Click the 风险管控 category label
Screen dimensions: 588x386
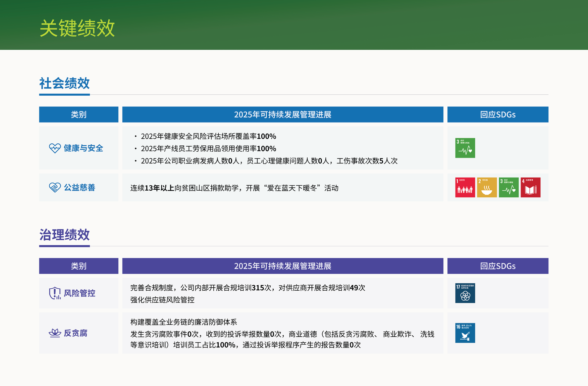point(79,293)
